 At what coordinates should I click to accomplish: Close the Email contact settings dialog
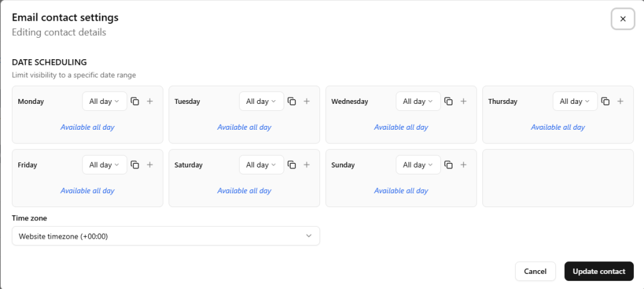point(623,19)
